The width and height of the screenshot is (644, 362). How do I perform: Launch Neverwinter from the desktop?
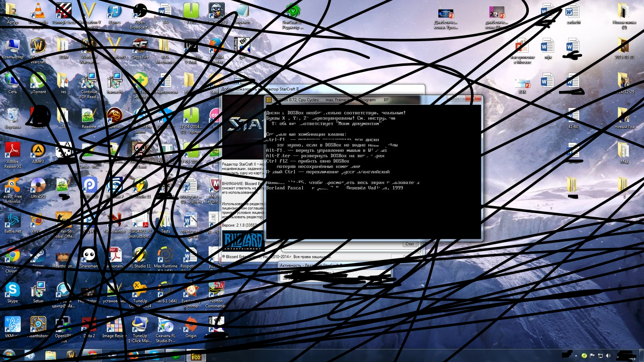tap(114, 223)
